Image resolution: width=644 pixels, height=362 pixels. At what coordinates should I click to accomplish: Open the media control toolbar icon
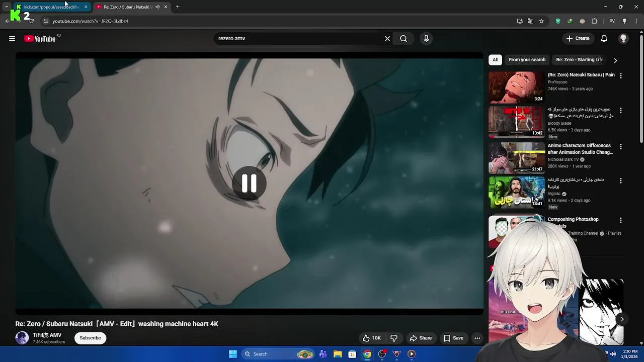(612, 21)
